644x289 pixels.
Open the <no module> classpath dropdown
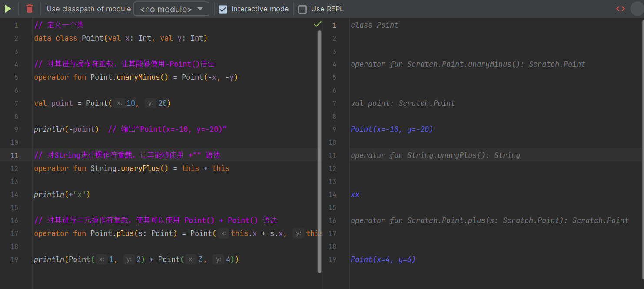pos(171,9)
